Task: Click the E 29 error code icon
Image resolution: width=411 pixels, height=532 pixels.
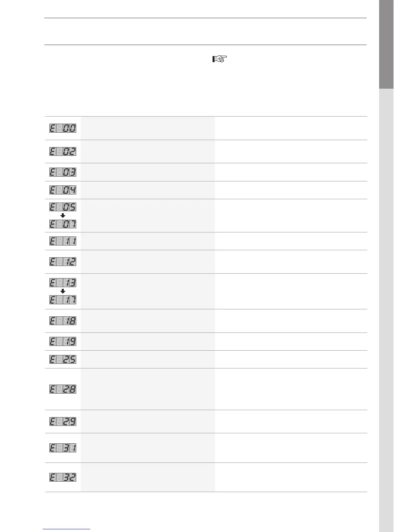Action: tap(63, 421)
